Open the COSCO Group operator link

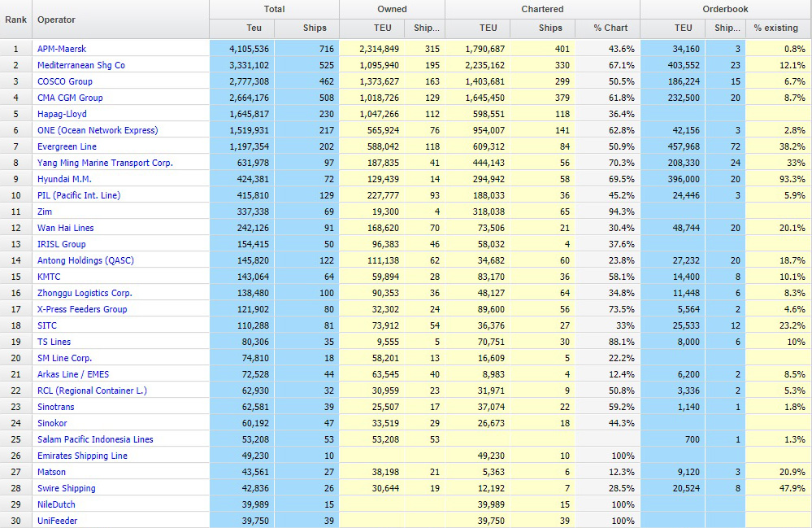(x=65, y=81)
